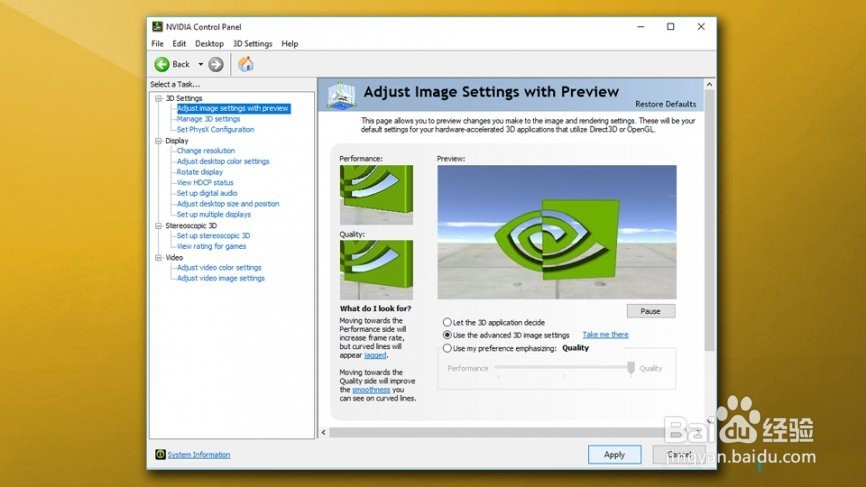
Task: Select Set up multiple displays
Action: pyautogui.click(x=214, y=214)
